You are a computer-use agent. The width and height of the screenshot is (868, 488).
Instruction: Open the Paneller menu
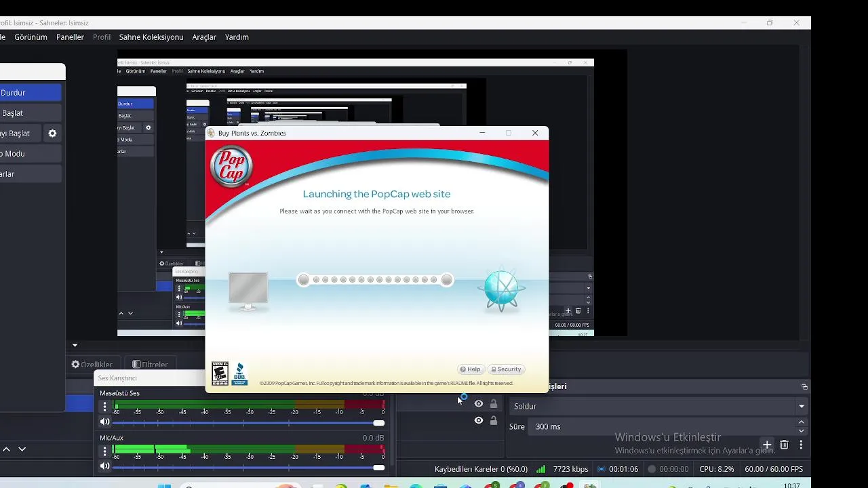[70, 37]
